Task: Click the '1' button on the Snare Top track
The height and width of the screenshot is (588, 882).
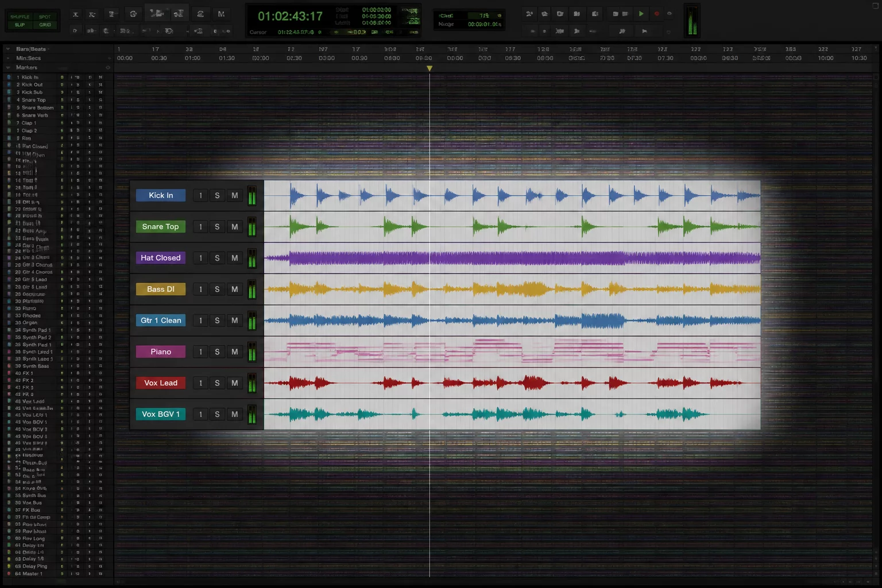Action: [200, 227]
